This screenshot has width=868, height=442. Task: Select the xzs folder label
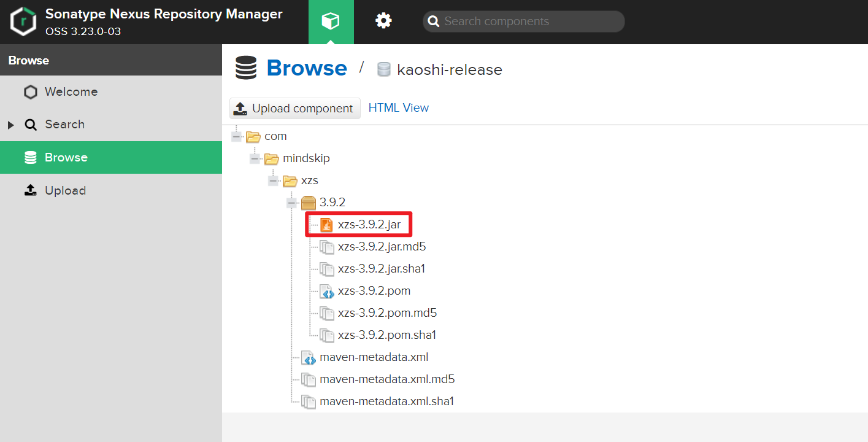tap(310, 180)
